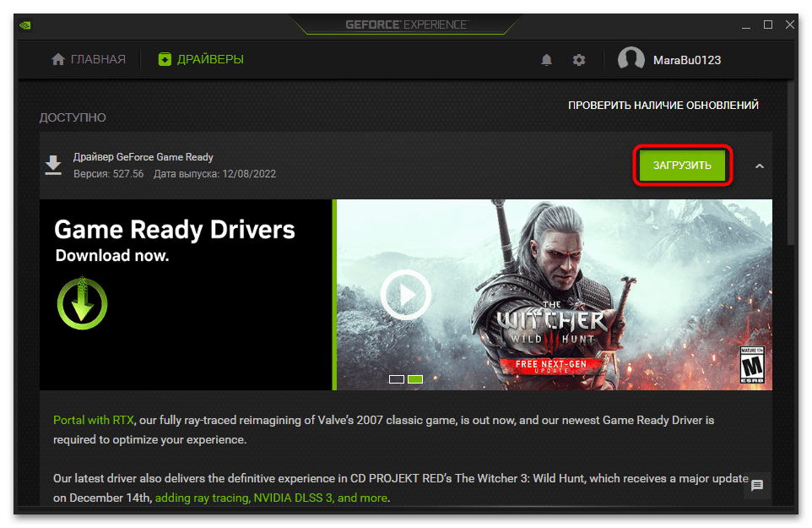Select the second green carousel indicator
The height and width of the screenshot is (528, 812).
tap(415, 379)
